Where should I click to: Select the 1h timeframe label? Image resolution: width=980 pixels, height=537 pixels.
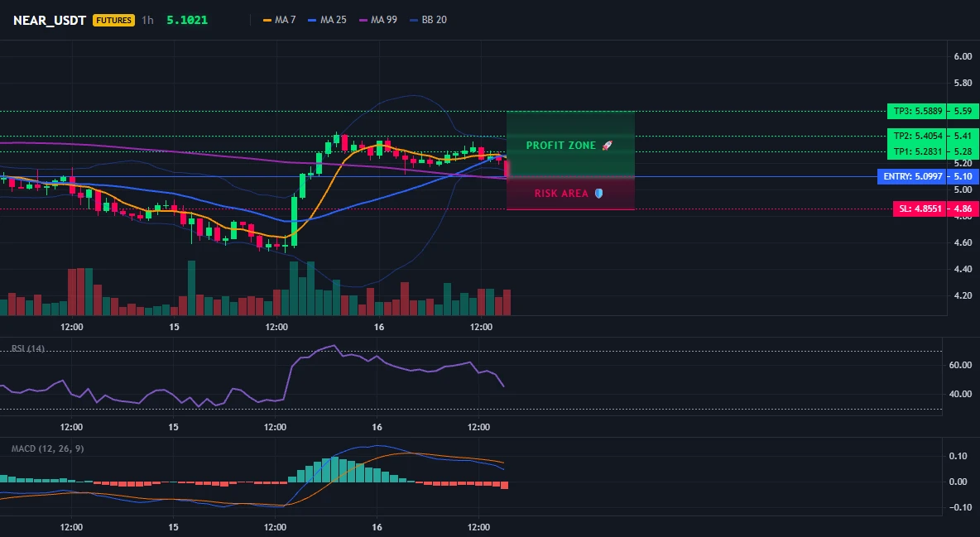click(147, 20)
